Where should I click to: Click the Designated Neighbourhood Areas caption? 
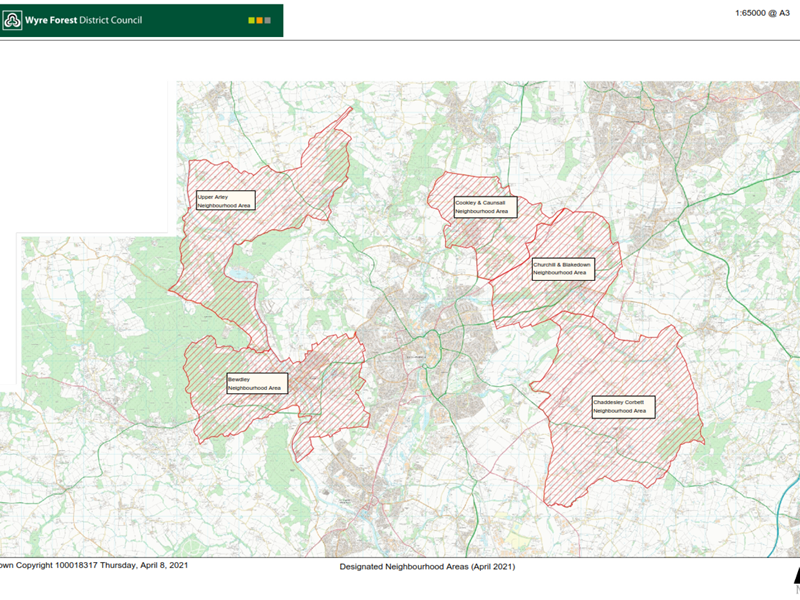coord(428,567)
